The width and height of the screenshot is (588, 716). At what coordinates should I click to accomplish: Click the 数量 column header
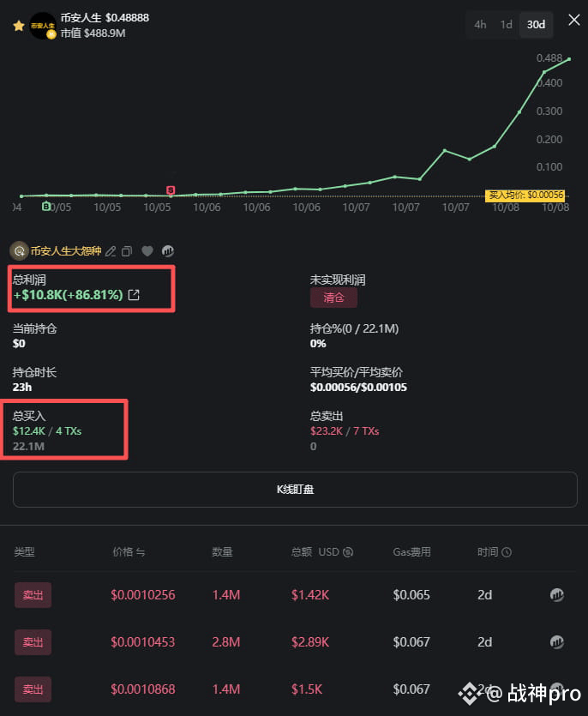222,552
